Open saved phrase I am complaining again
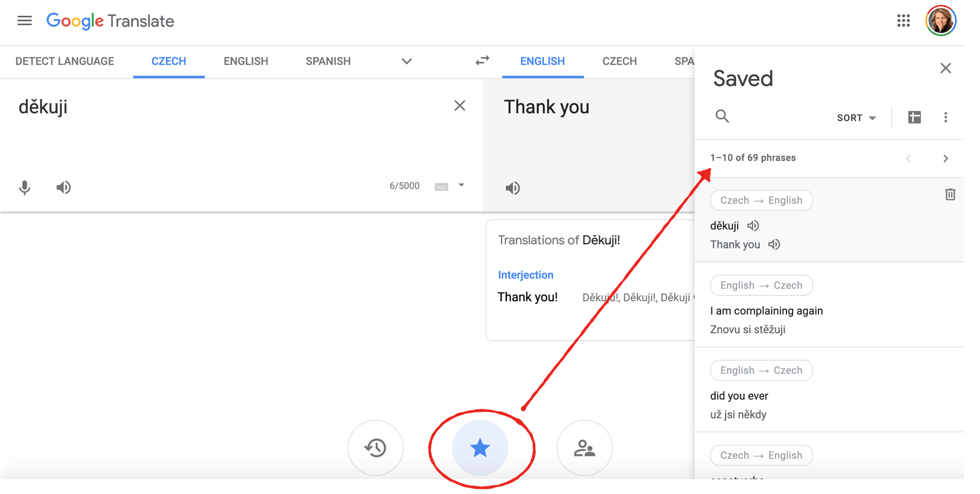Image resolution: width=980 pixels, height=494 pixels. point(766,311)
